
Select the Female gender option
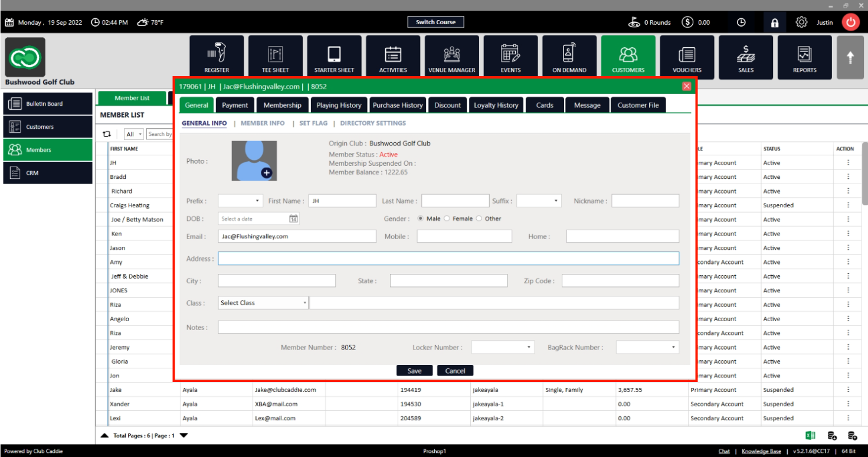[x=447, y=218]
